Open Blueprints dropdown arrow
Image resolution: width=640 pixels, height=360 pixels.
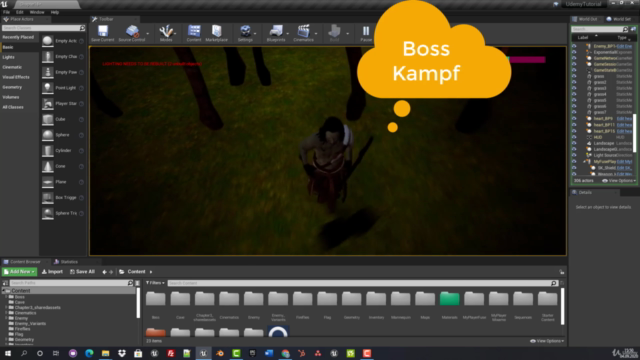(288, 33)
